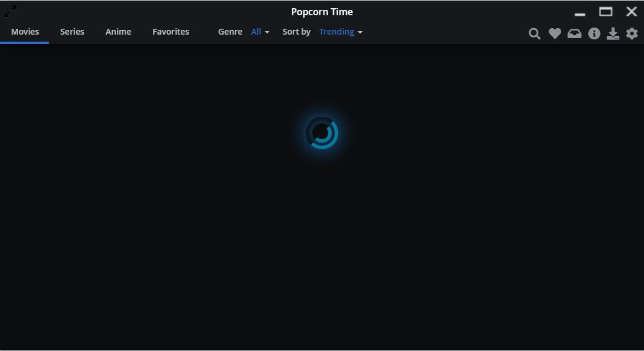View the About screen via info icon

pos(594,33)
